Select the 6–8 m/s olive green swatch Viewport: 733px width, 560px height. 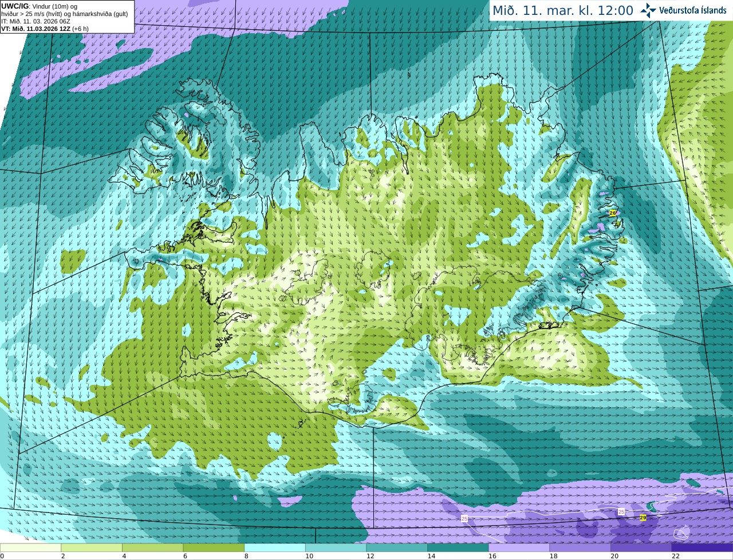tap(214, 547)
